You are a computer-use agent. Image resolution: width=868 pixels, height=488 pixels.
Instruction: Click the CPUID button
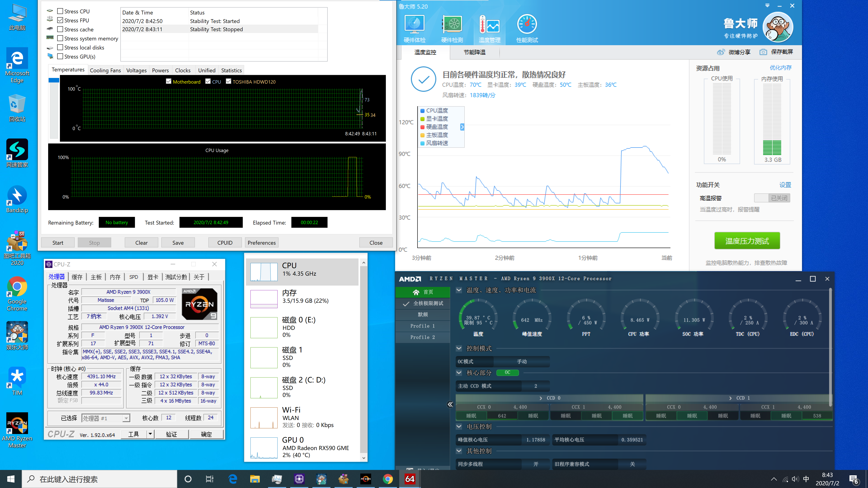[225, 242]
